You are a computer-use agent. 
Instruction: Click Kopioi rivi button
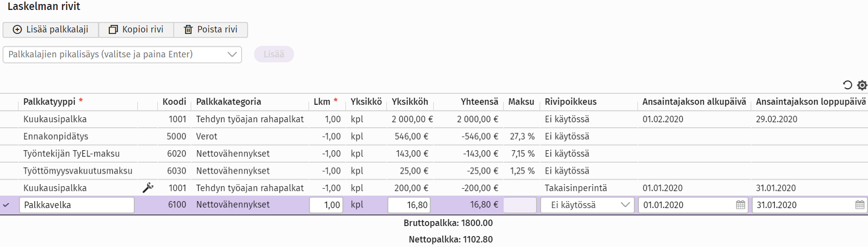click(x=136, y=29)
